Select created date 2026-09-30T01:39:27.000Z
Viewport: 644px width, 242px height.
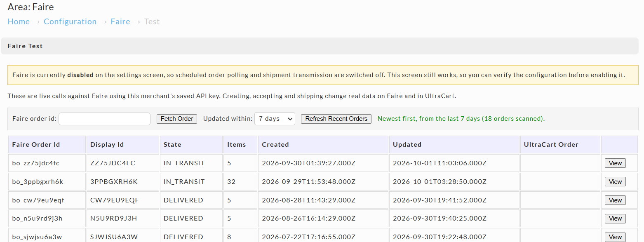coord(323,163)
